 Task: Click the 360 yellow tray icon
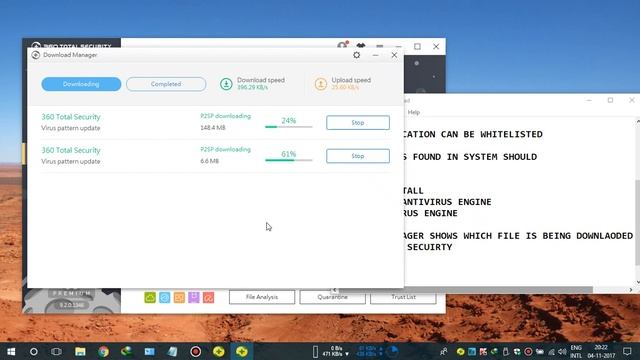point(460,351)
